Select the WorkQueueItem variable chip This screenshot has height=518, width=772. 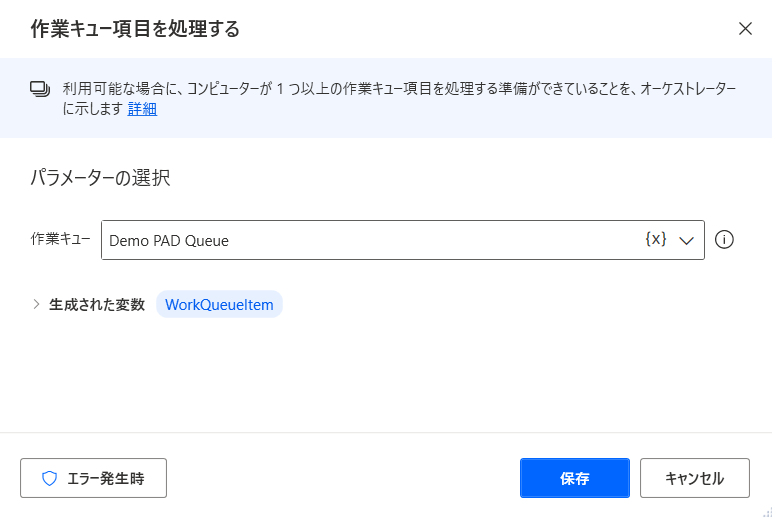click(x=219, y=304)
